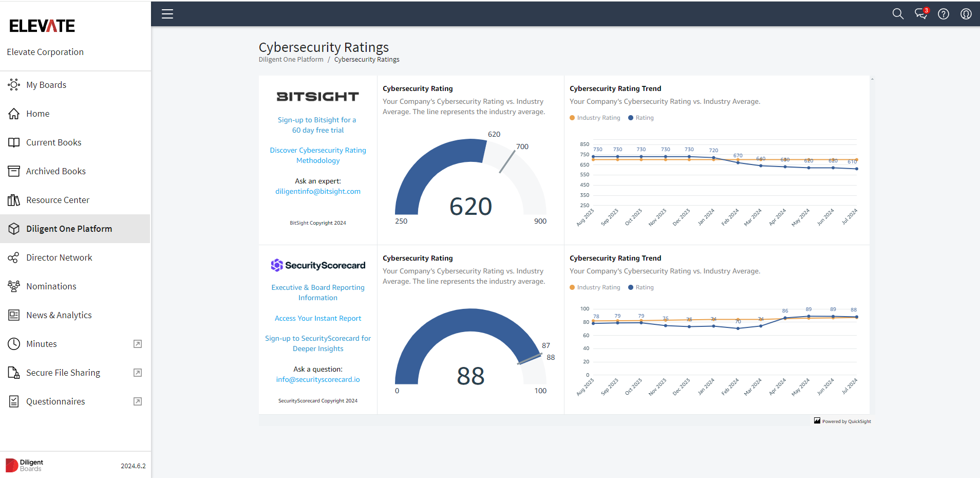The height and width of the screenshot is (478, 980).
Task: Click the Jul 2024 point labeled 610
Action: click(856, 169)
